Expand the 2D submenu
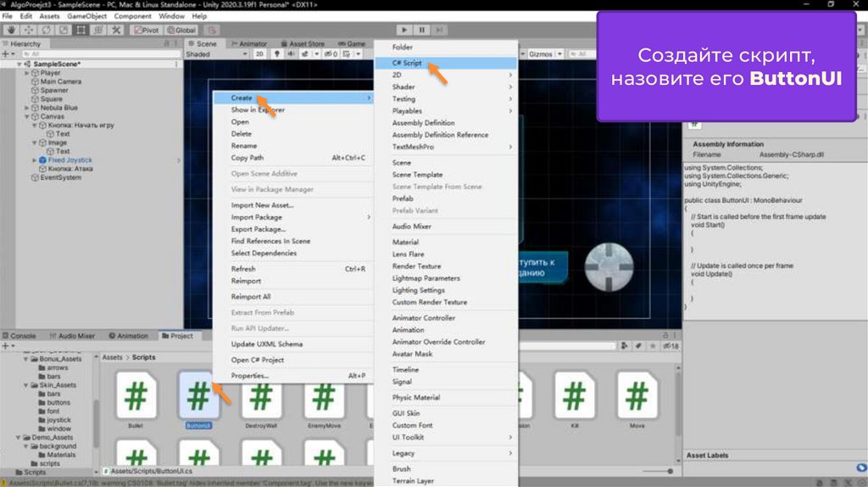Image resolution: width=868 pixels, height=487 pixels. pos(446,75)
